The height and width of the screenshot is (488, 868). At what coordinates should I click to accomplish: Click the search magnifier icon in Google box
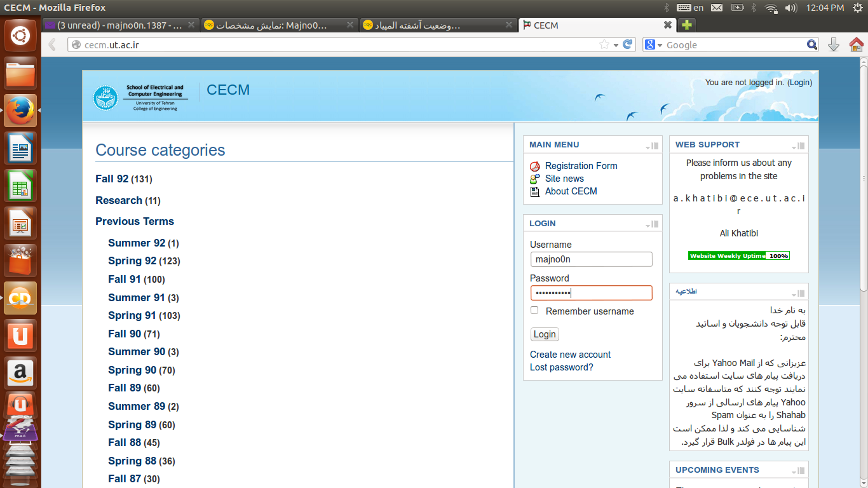811,44
